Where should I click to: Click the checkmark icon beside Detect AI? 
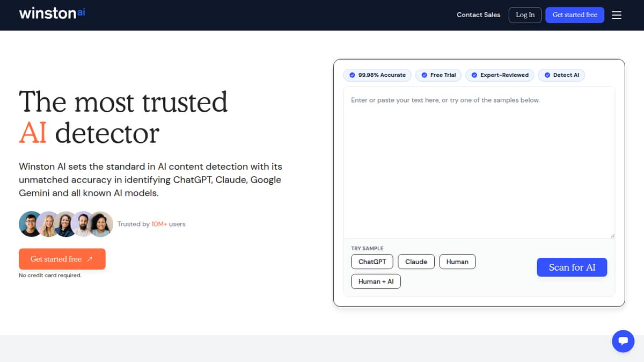click(547, 75)
